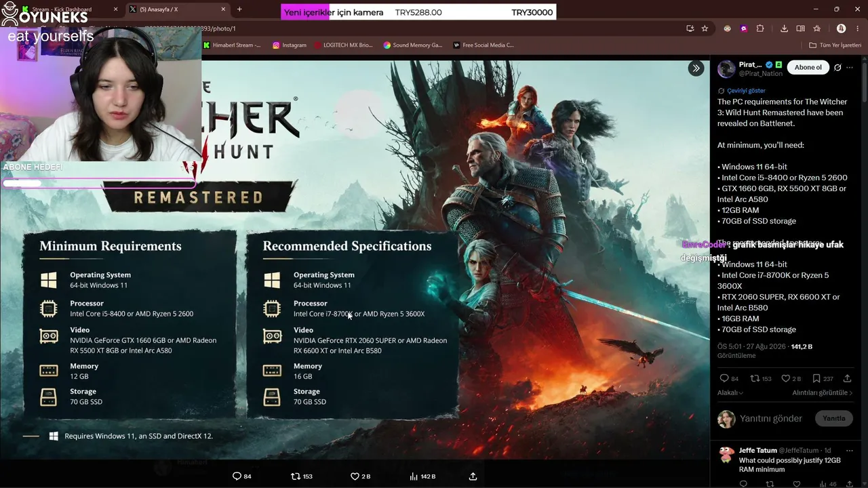Click the round face extension icon
868x488 pixels.
coord(728,28)
